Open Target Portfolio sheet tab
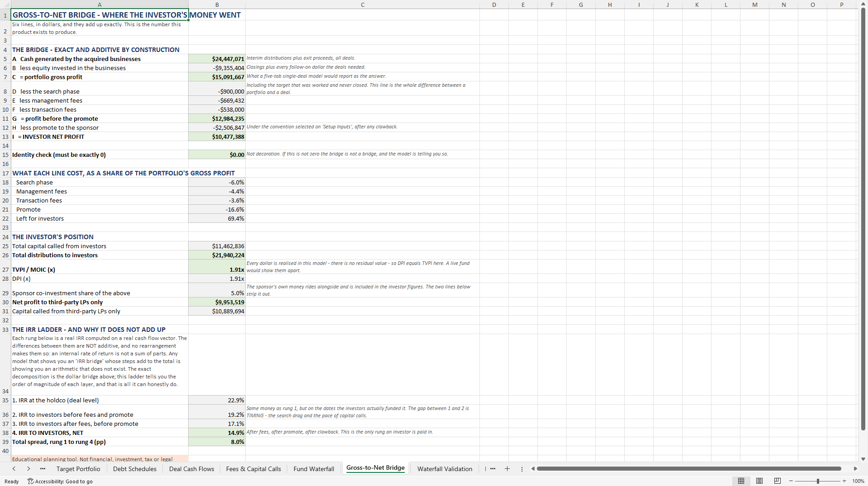 [78, 469]
